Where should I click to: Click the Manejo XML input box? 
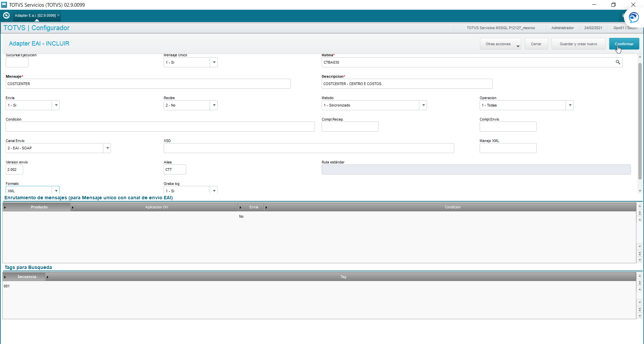508,148
